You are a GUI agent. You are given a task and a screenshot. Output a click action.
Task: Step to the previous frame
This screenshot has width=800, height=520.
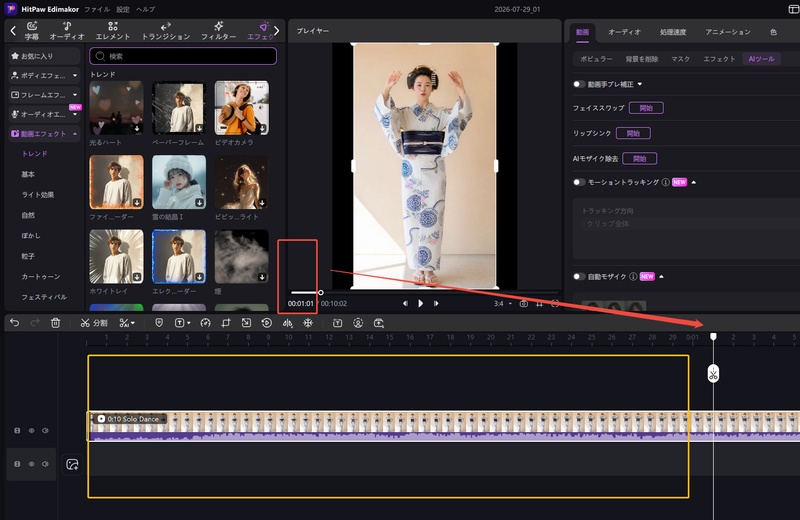405,303
